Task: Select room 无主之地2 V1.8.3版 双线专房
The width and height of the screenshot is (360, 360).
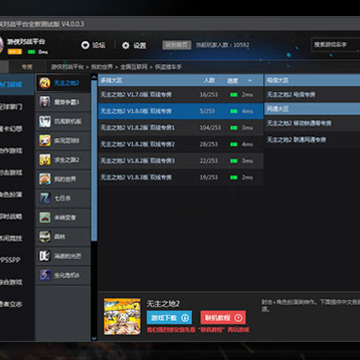Action: pyautogui.click(x=180, y=177)
